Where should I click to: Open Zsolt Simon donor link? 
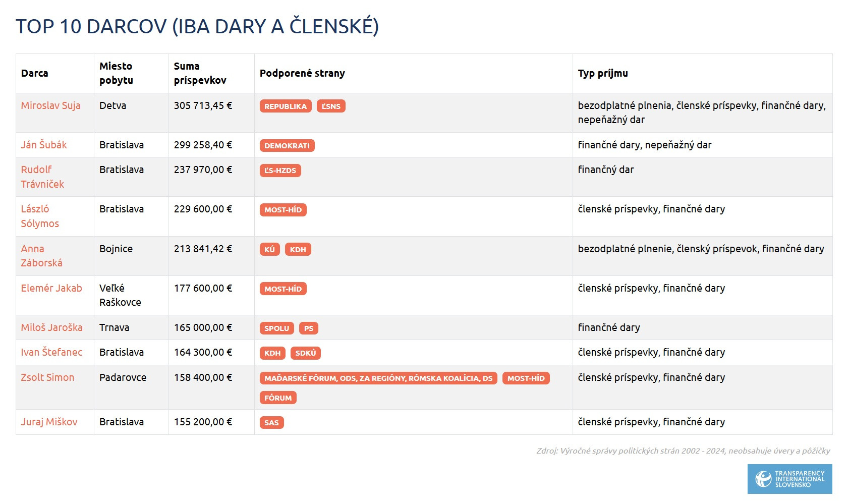[47, 377]
